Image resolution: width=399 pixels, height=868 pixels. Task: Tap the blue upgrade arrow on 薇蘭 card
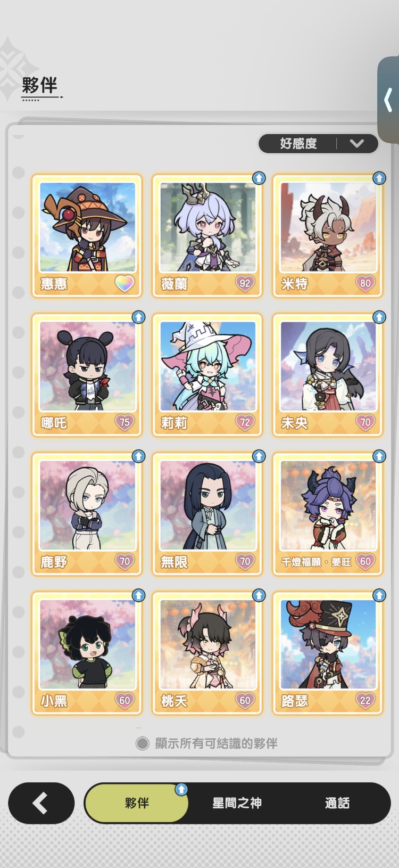(259, 178)
